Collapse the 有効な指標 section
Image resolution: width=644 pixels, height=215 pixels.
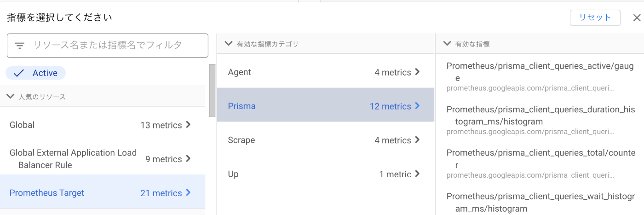point(447,44)
